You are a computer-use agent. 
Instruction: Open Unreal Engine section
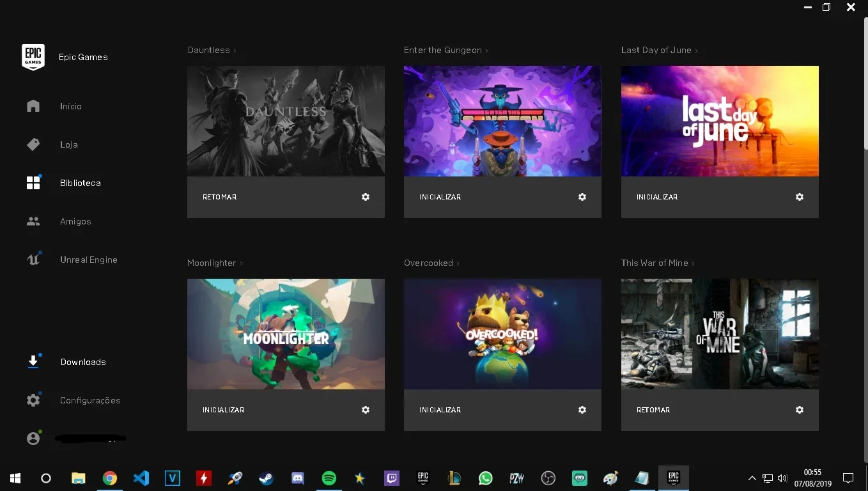[x=89, y=260]
